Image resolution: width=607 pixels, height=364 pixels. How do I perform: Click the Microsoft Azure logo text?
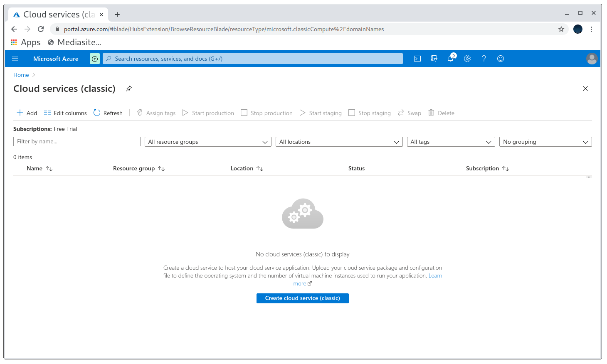click(56, 59)
